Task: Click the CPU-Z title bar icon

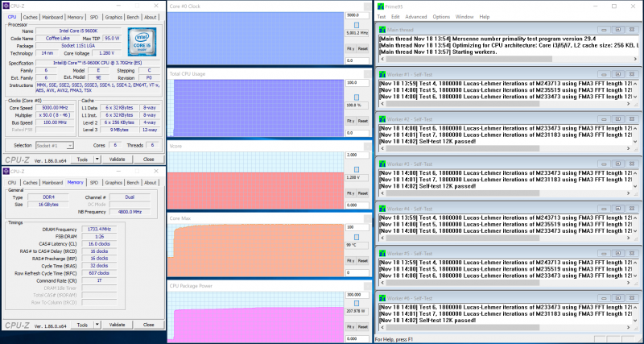Action: [6, 6]
